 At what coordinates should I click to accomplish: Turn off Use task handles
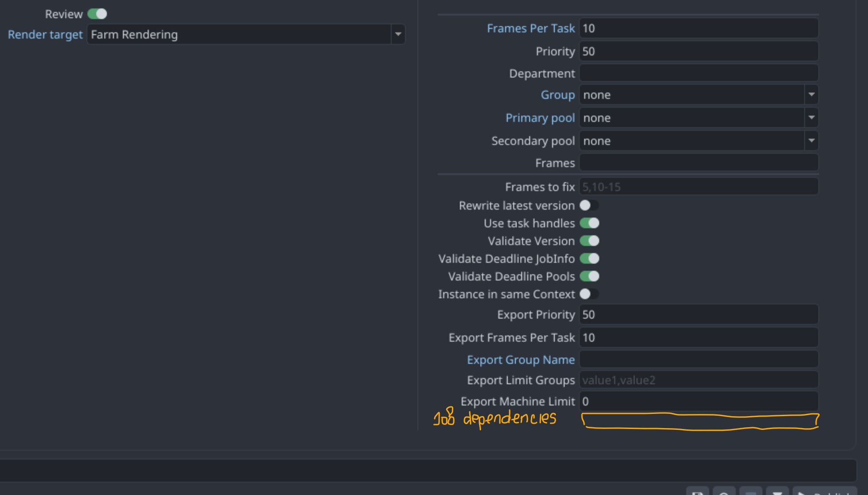coord(589,223)
